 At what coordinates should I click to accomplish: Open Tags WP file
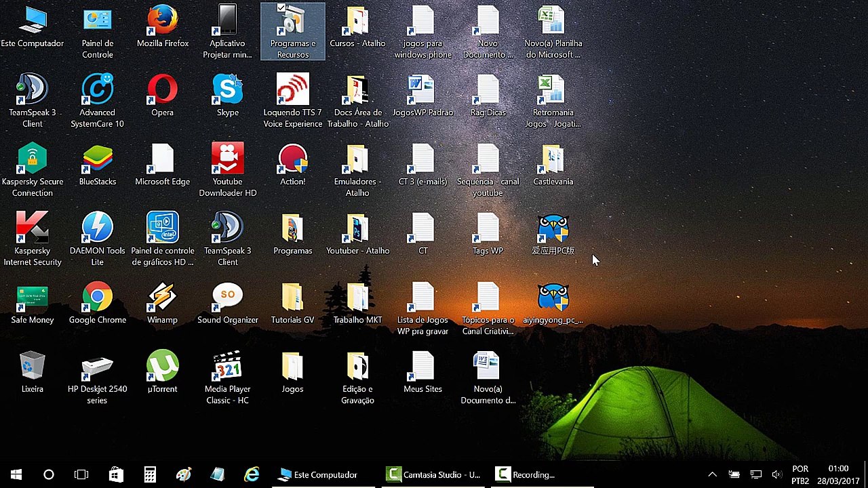488,235
